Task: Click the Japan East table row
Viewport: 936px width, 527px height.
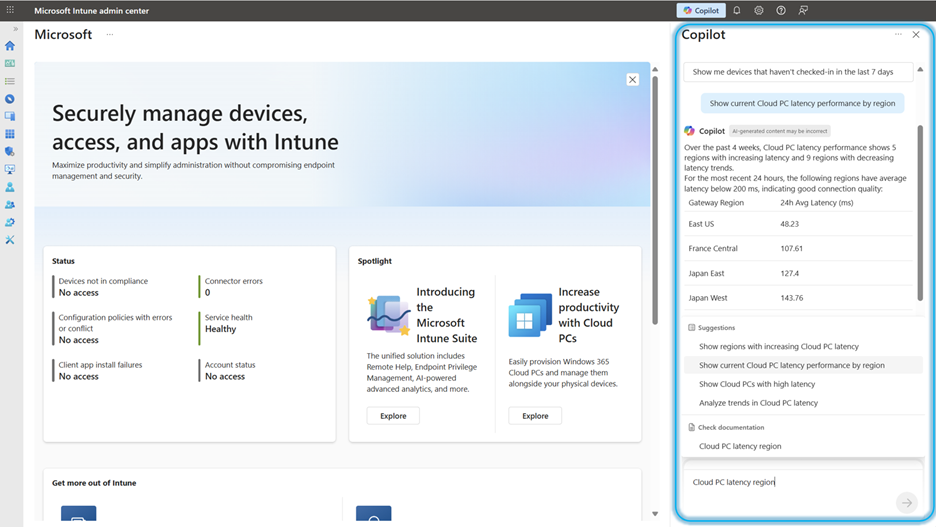Action: [x=799, y=273]
